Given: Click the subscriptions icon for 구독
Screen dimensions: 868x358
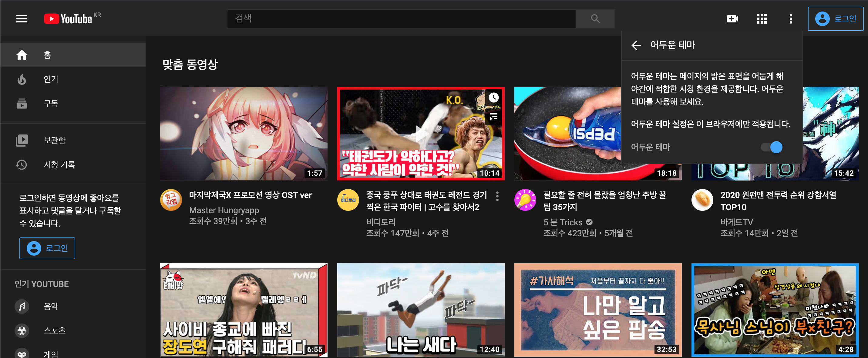Looking at the screenshot, I should (22, 103).
